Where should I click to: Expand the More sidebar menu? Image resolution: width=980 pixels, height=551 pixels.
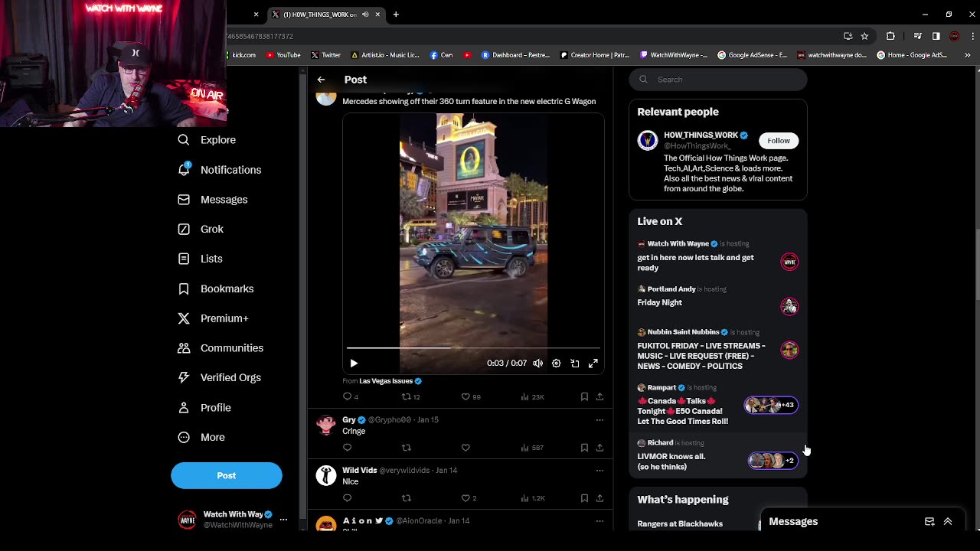201,437
